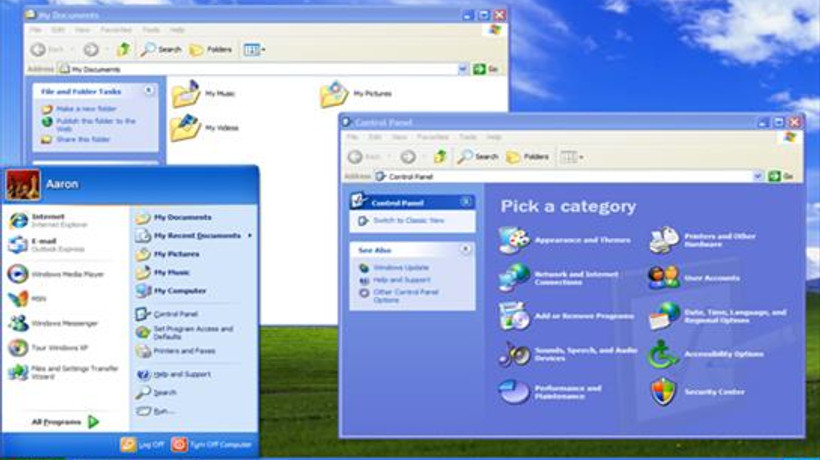
Task: Open Add or Remove Programs category
Action: [566, 316]
